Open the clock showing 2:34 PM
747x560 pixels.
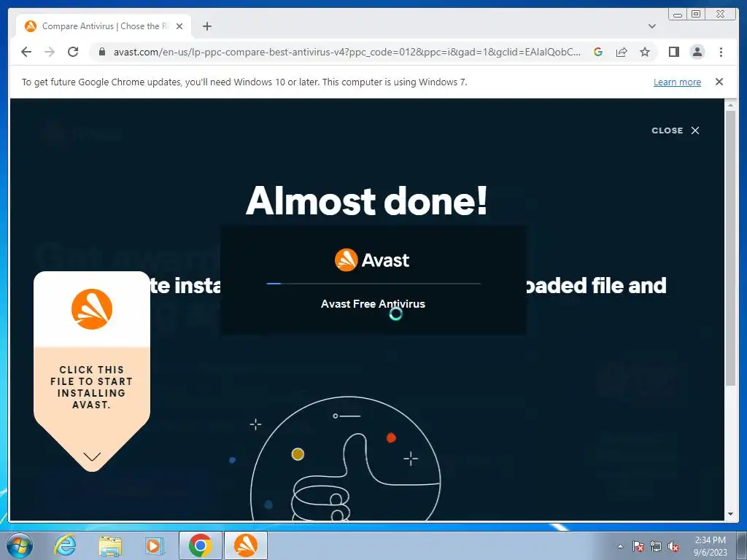pos(710,546)
